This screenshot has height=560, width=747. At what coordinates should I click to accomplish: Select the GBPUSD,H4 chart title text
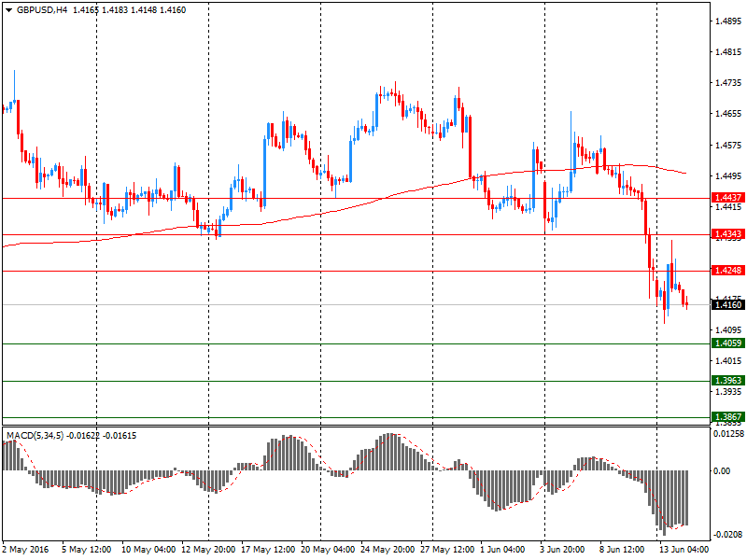point(41,10)
